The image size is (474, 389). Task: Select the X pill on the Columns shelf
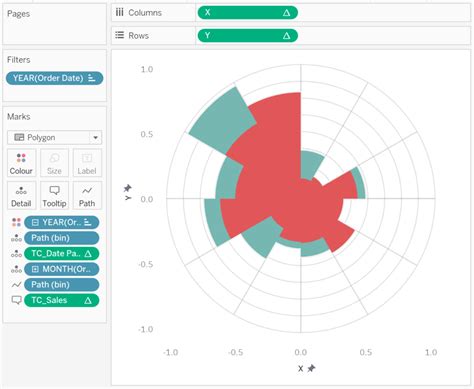pyautogui.click(x=247, y=13)
